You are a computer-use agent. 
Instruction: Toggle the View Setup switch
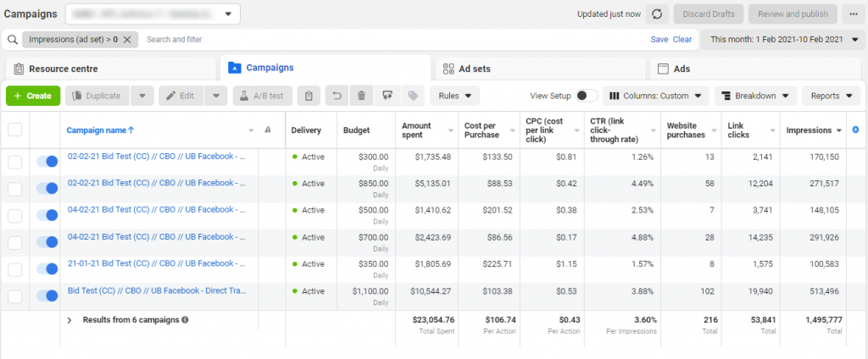(x=587, y=96)
